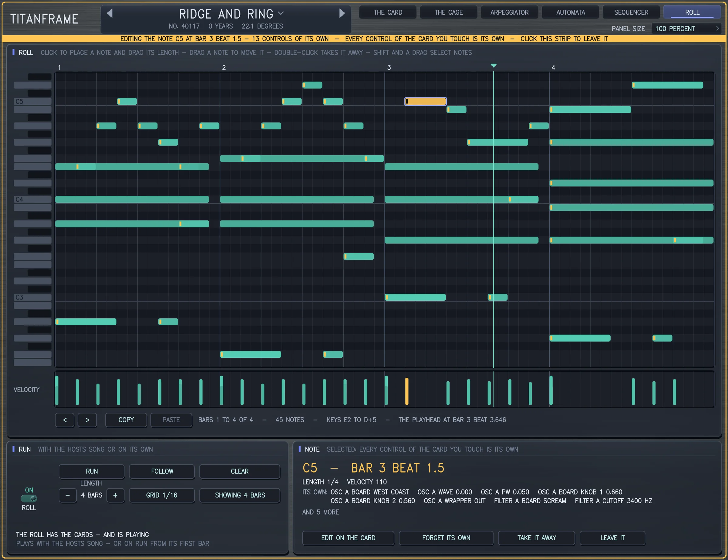Click Edit On The Card
This screenshot has width=728, height=560.
click(x=348, y=538)
